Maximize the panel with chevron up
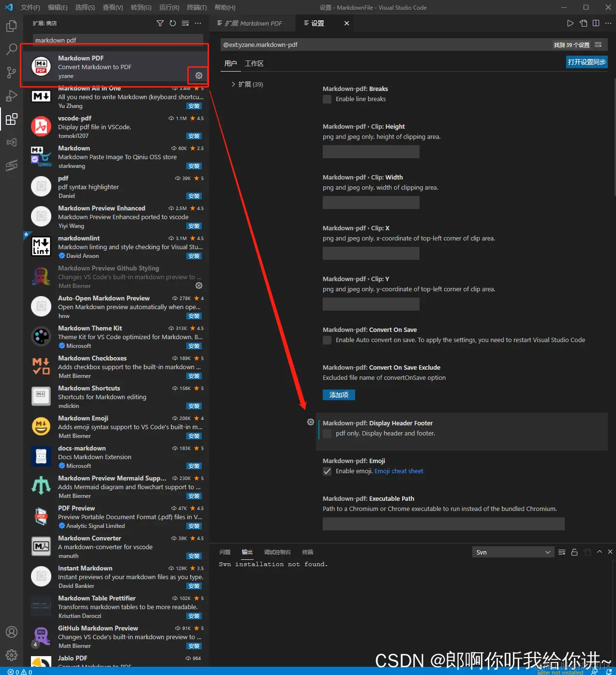Image resolution: width=616 pixels, height=675 pixels. point(600,552)
